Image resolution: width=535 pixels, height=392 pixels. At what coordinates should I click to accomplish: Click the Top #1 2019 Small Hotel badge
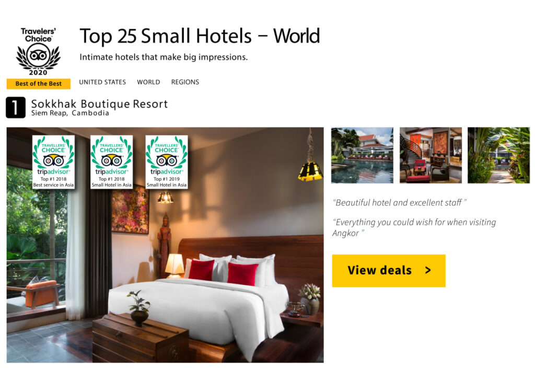(167, 162)
